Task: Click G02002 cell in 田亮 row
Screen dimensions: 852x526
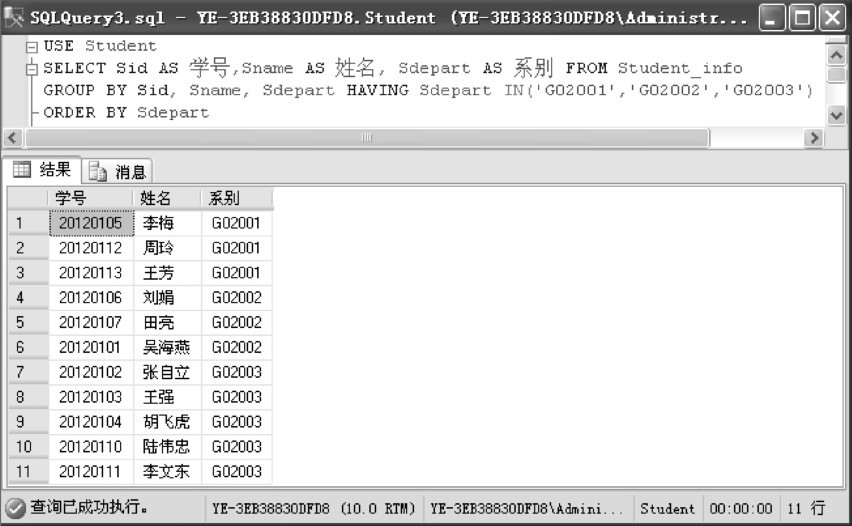Action: [237, 323]
